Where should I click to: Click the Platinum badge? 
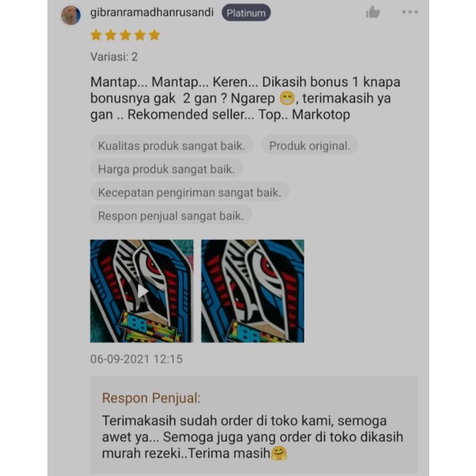(246, 13)
